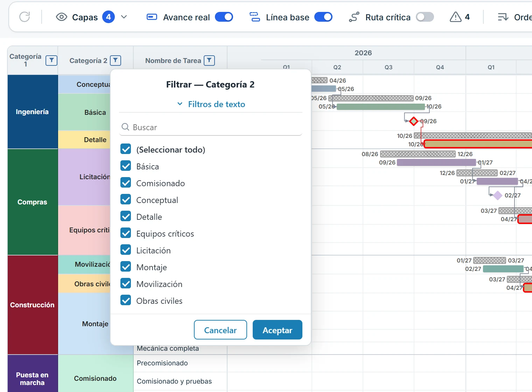Uncheck the (Seleccionar todo) checkbox
Viewport: 532px width, 392px height.
126,149
